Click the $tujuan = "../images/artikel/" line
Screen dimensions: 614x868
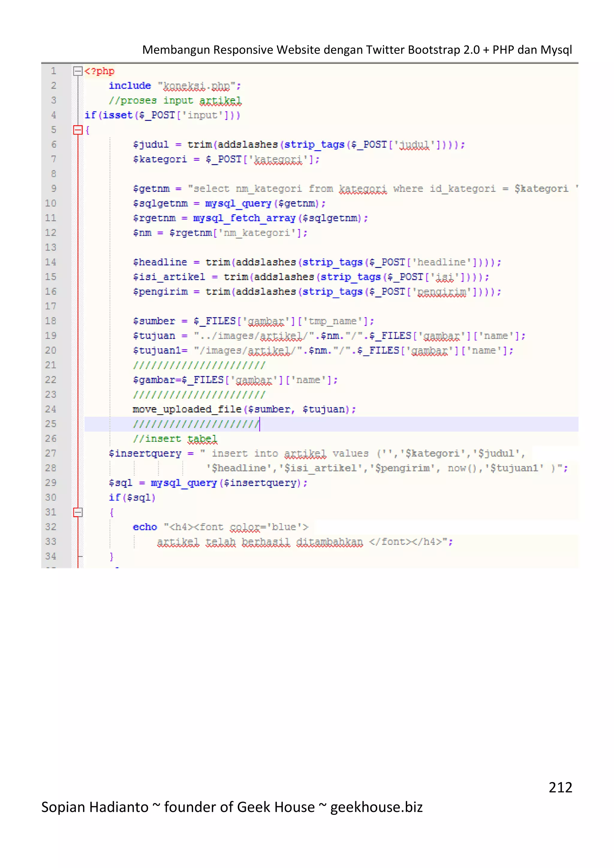329,336
